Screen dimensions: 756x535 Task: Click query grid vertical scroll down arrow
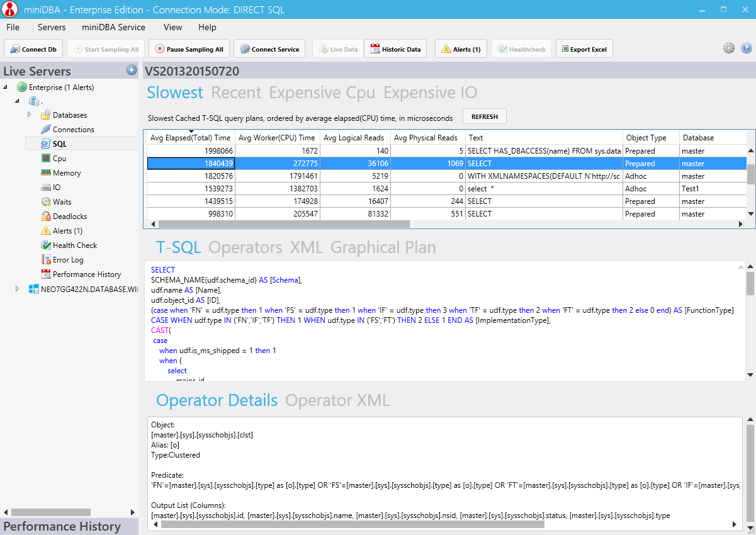pos(750,214)
